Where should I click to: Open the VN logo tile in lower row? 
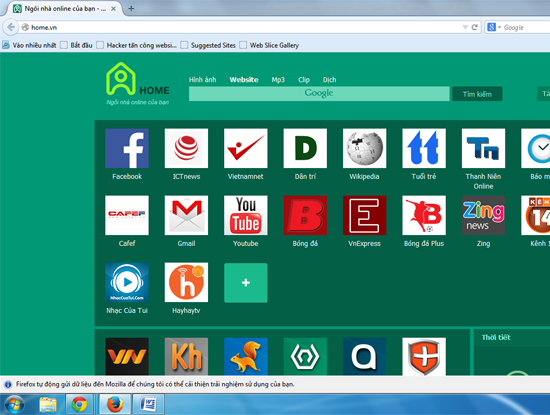(127, 356)
